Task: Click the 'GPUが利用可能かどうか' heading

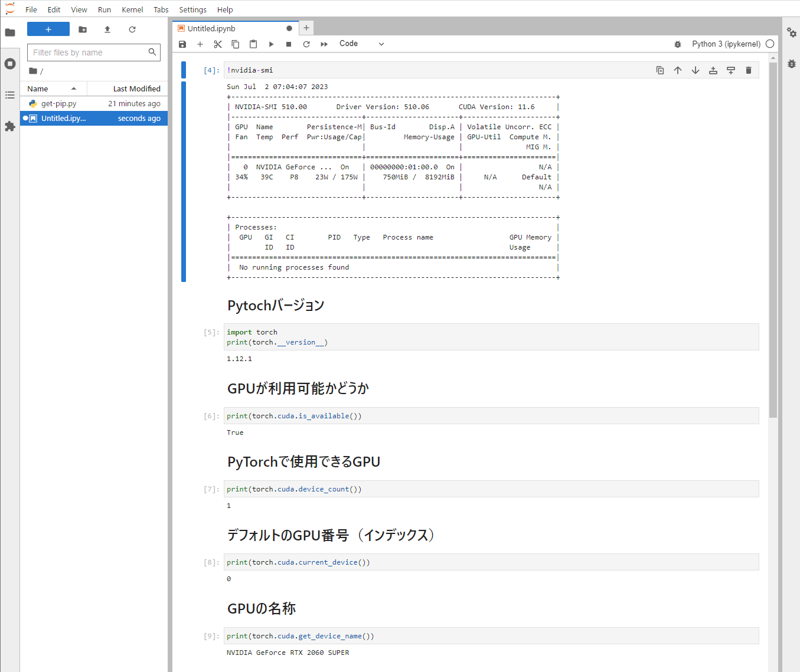Action: [298, 388]
